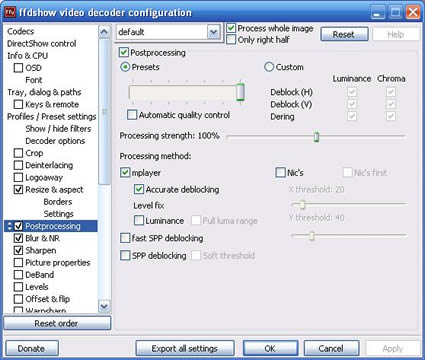Toggle Process whole image checkbox
Viewport: 425px width, 360px height.
pyautogui.click(x=231, y=28)
